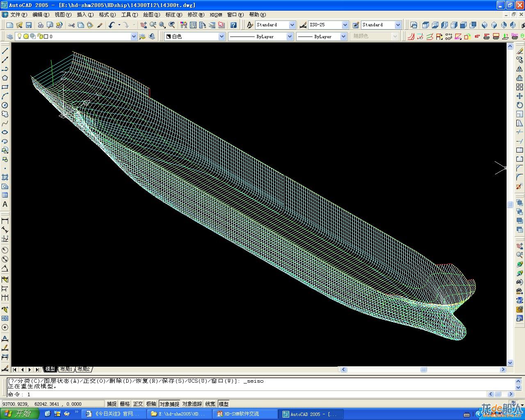
Task: Click the horizontal scrollbar thumb below the drawing
Action: pos(424,370)
